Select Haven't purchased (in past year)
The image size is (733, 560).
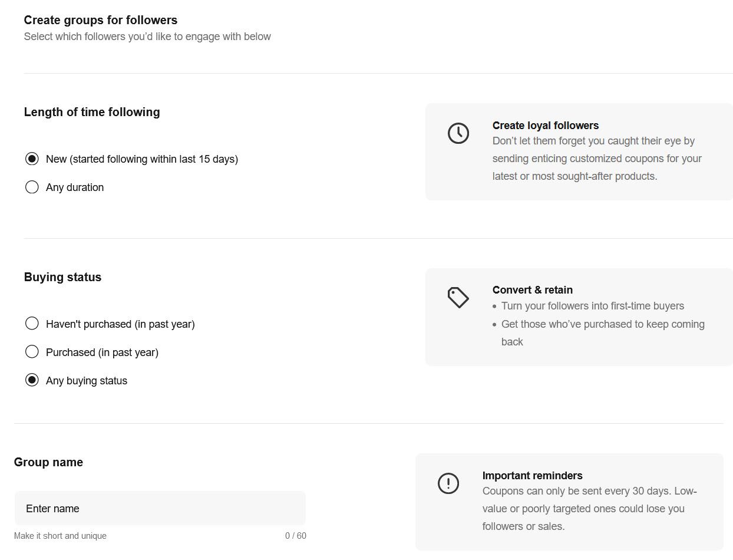click(32, 324)
